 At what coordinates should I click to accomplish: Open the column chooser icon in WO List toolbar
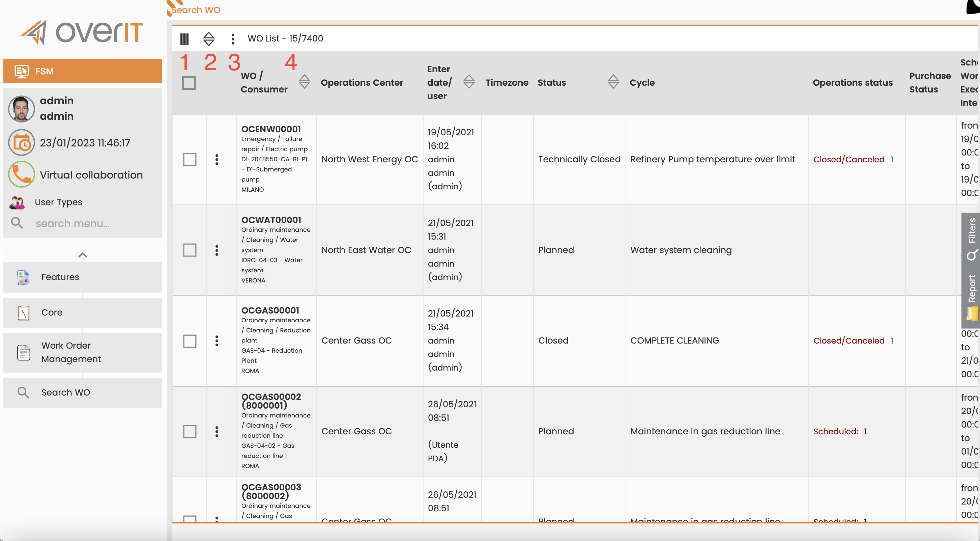[184, 38]
